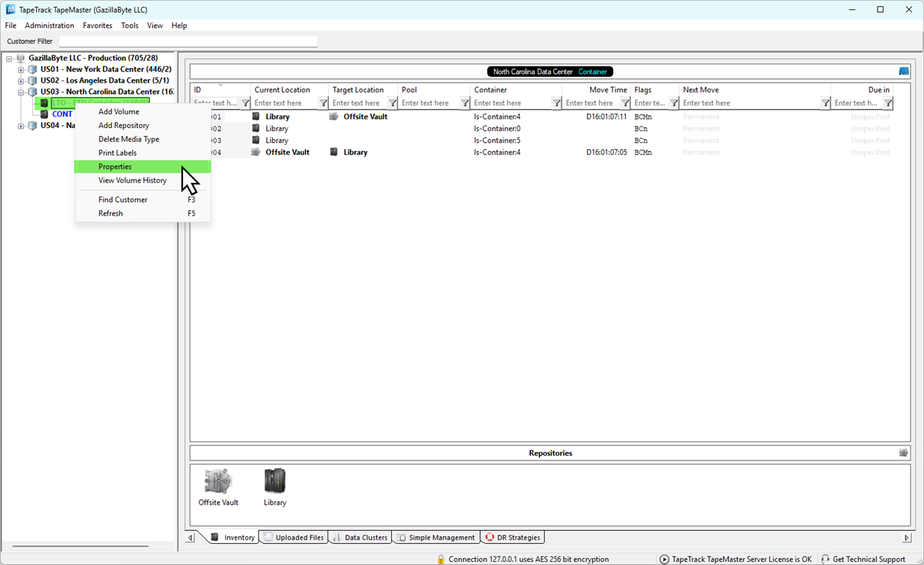Click filter funnel icon in Next Move column

825,103
